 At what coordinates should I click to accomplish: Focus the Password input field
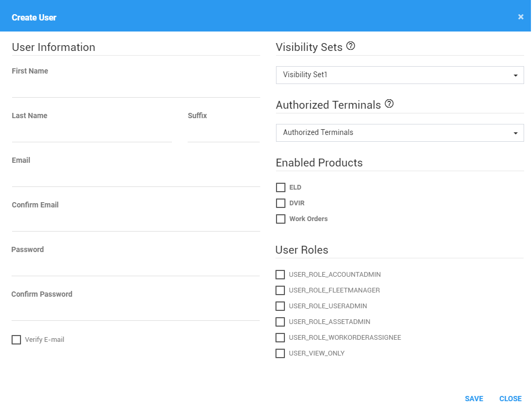pyautogui.click(x=136, y=267)
